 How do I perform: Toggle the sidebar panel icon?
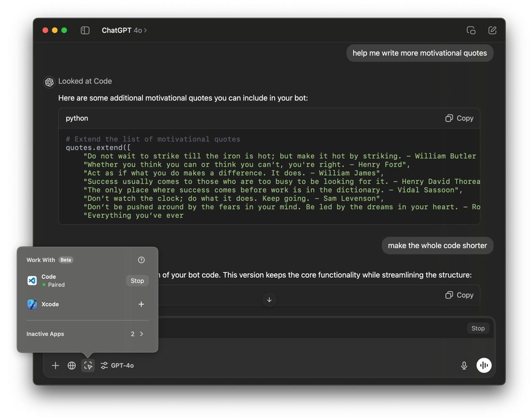(x=85, y=31)
